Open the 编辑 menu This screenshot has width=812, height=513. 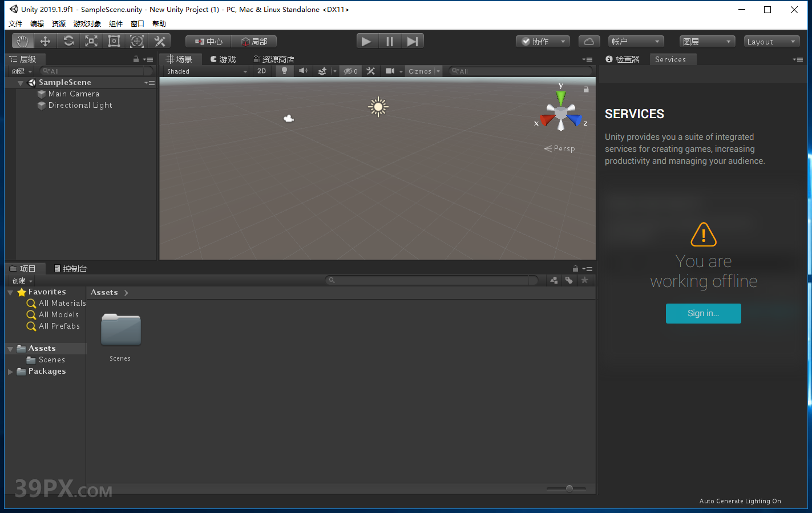tap(37, 24)
